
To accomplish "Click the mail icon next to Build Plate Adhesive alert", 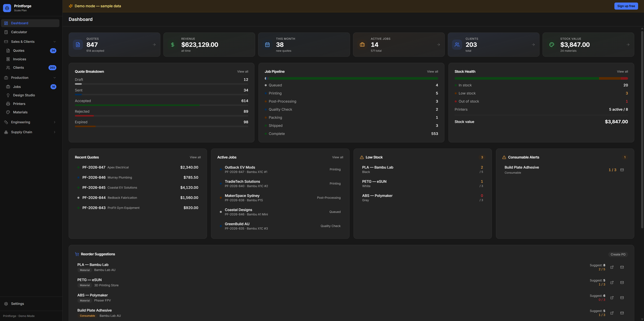I will [622, 170].
